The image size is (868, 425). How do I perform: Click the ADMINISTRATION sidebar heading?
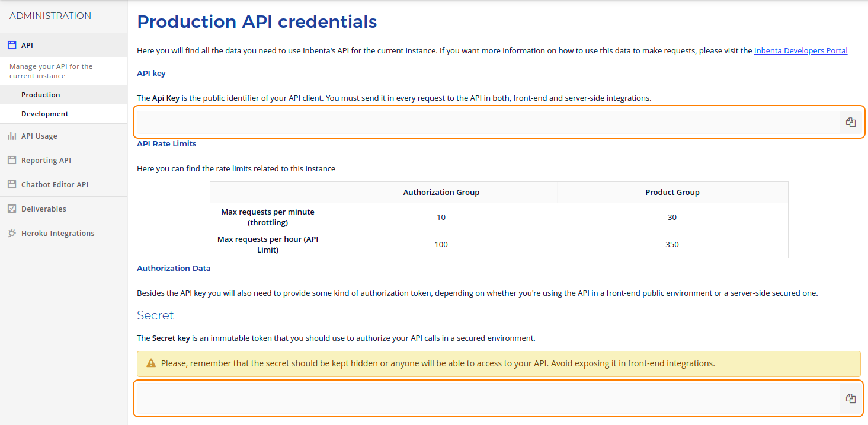(x=50, y=16)
